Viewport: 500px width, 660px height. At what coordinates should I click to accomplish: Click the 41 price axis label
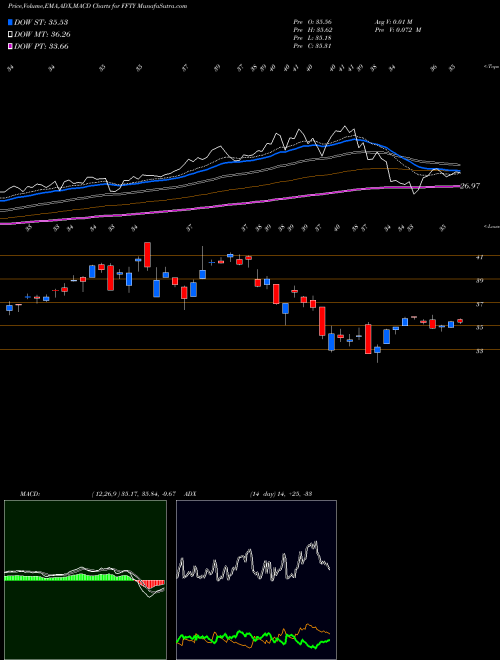pos(479,257)
